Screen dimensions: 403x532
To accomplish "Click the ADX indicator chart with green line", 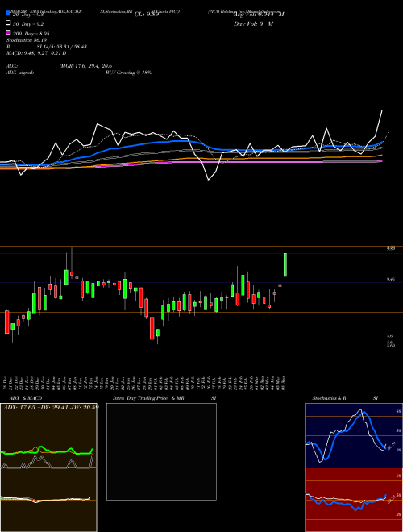I will click(48, 435).
